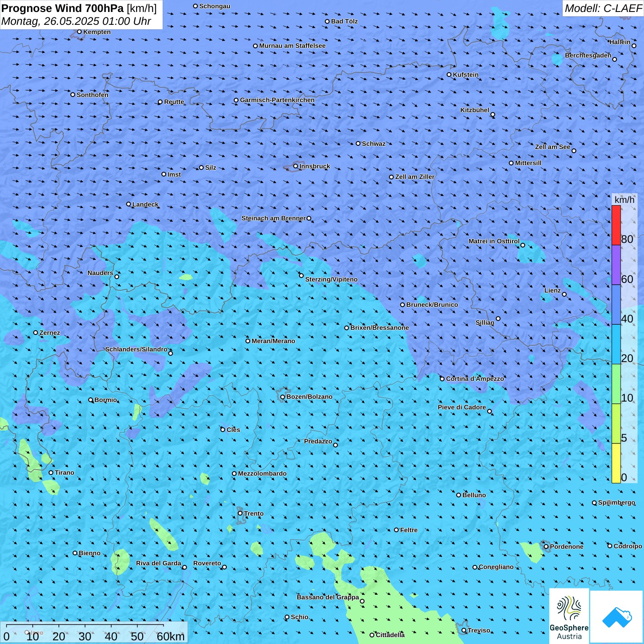Click the '60km' scale bar label
This screenshot has width=644, height=644.
(171, 636)
